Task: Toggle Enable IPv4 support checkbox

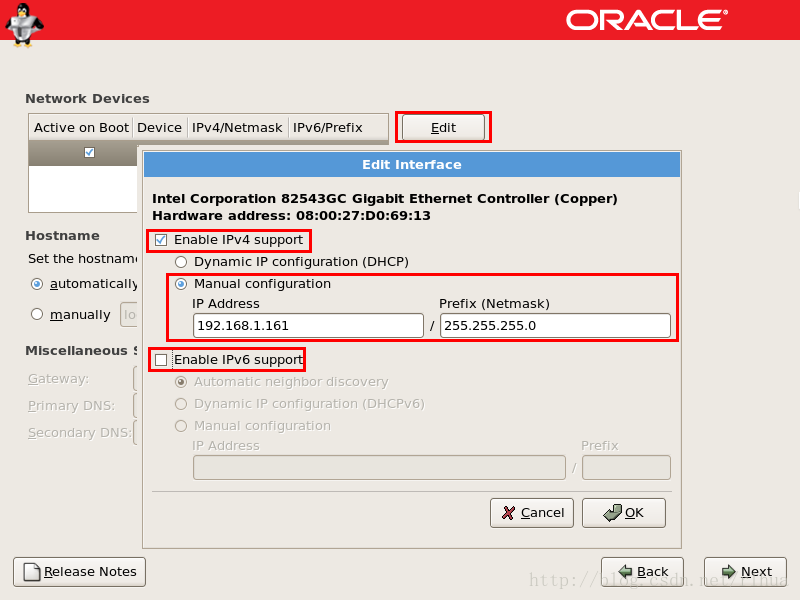Action: coord(161,240)
